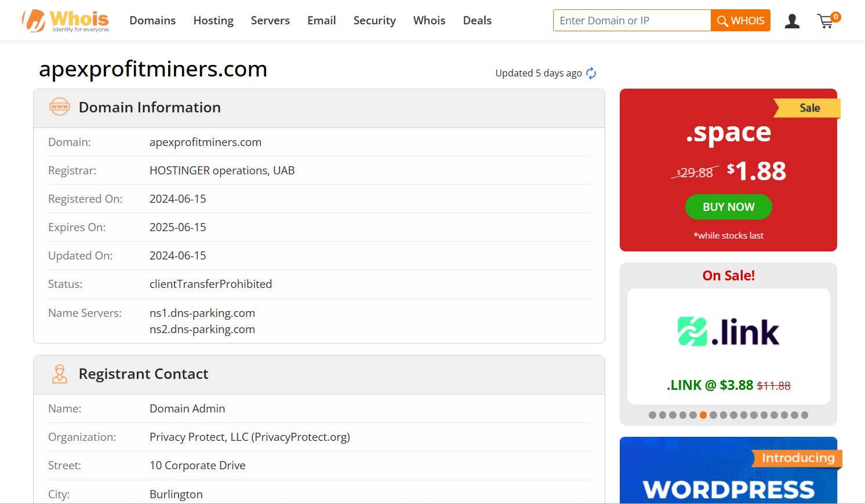This screenshot has height=504, width=865.
Task: Click the On Sale! heading
Action: pyautogui.click(x=729, y=276)
